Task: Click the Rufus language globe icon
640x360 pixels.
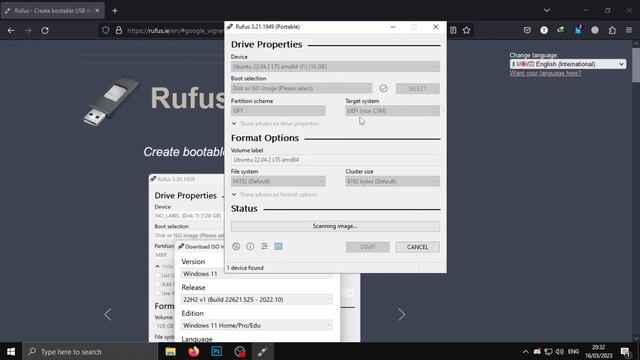Action: click(236, 247)
